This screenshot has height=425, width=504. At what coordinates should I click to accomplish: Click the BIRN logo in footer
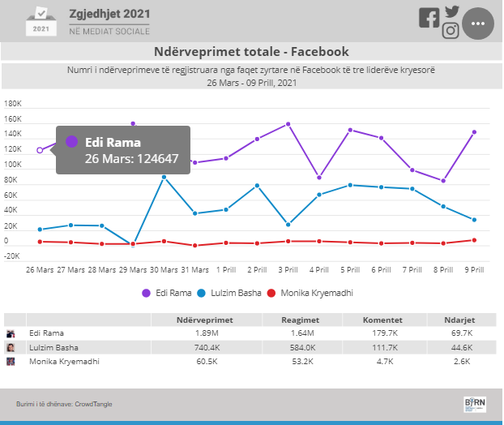(475, 405)
